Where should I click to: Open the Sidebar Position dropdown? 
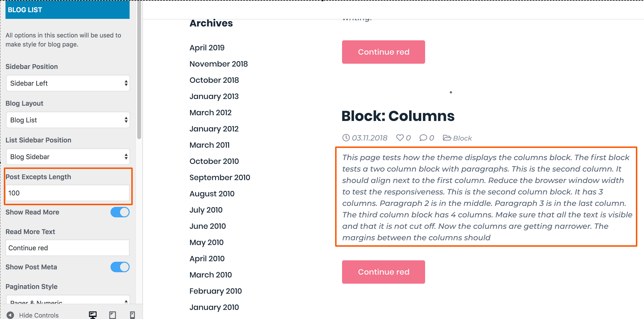click(68, 83)
